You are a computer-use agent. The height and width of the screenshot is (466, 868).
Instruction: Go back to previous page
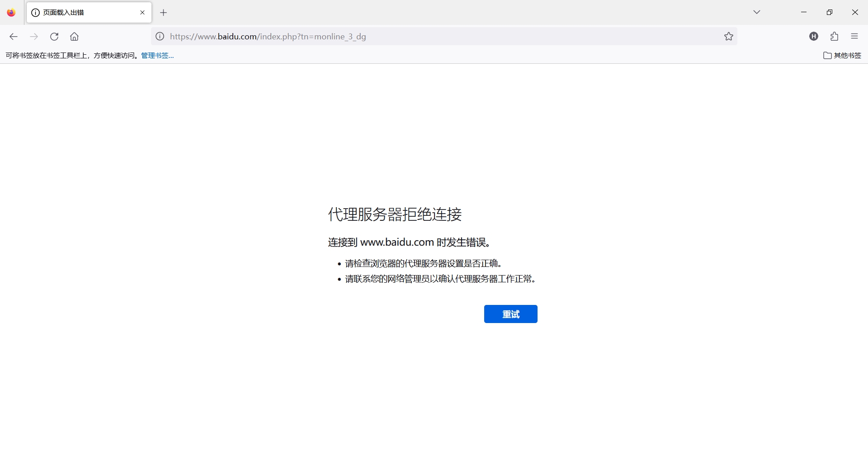(14, 37)
